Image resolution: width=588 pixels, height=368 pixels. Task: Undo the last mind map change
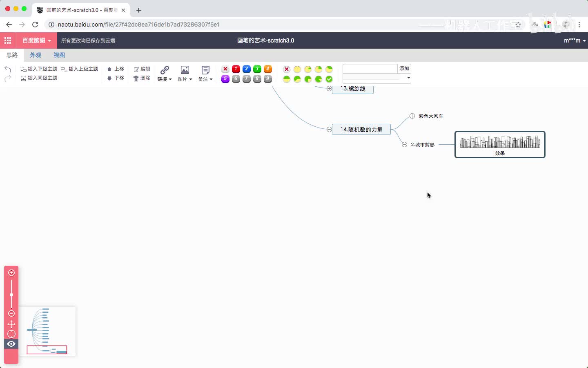8,69
